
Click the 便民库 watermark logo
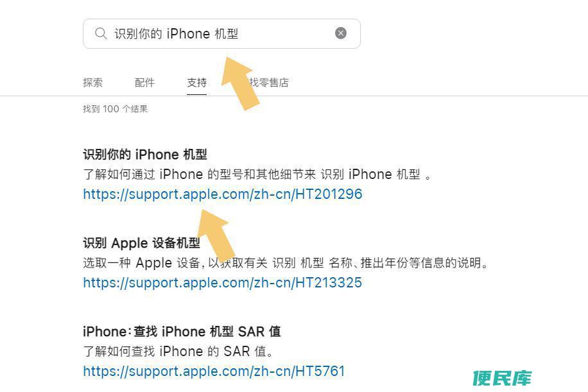502,378
